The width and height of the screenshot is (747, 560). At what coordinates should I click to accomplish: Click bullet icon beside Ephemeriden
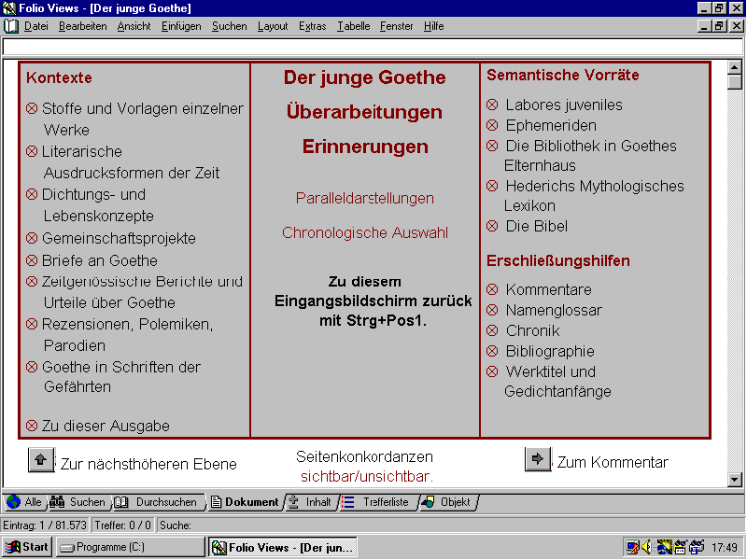[x=492, y=125]
